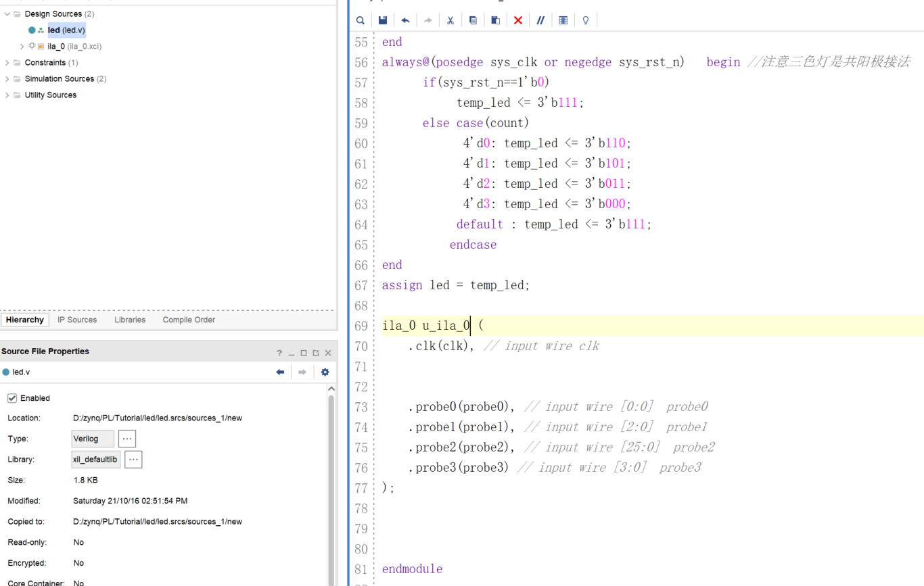Save the led.v file
This screenshot has height=586, width=924.
[x=382, y=20]
